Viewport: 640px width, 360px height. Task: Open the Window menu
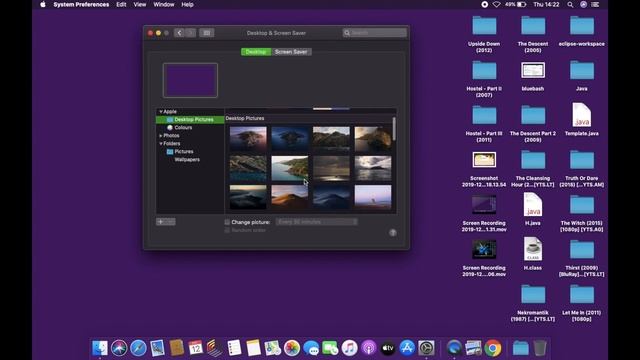164,4
